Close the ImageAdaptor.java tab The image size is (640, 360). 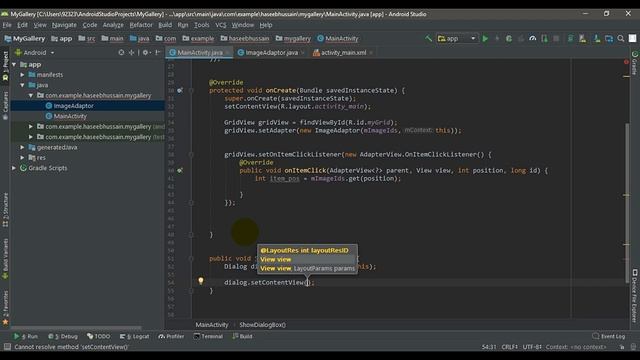click(302, 53)
